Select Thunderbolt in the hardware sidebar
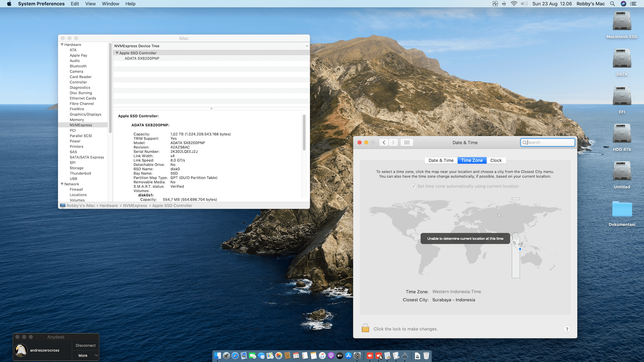This screenshot has height=362, width=644. 80,173
